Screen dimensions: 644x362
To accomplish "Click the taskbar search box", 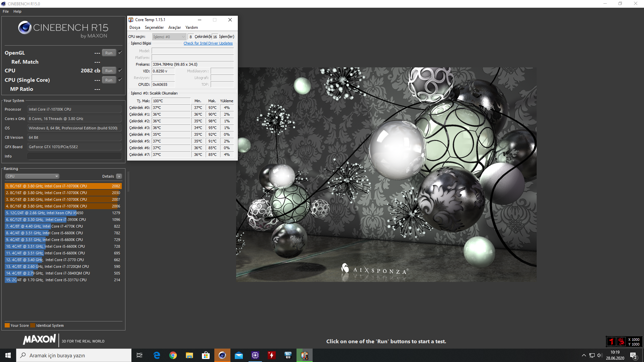I will tap(74, 355).
